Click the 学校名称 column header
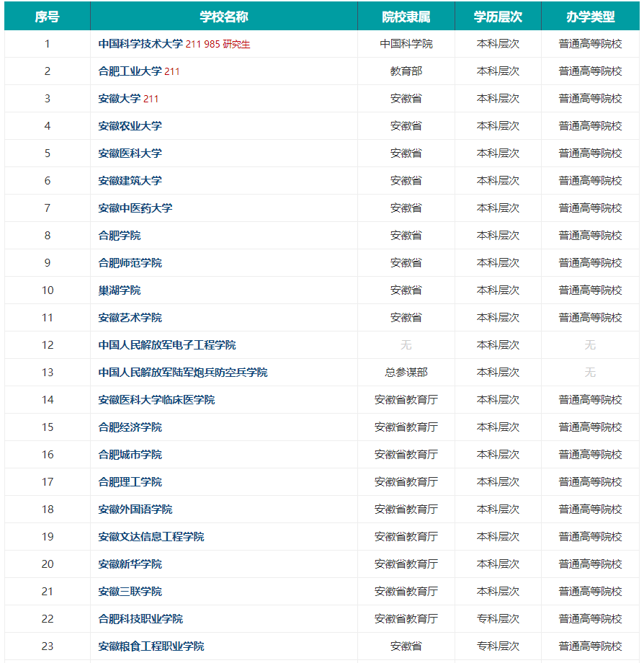This screenshot has width=644, height=663. tap(224, 17)
